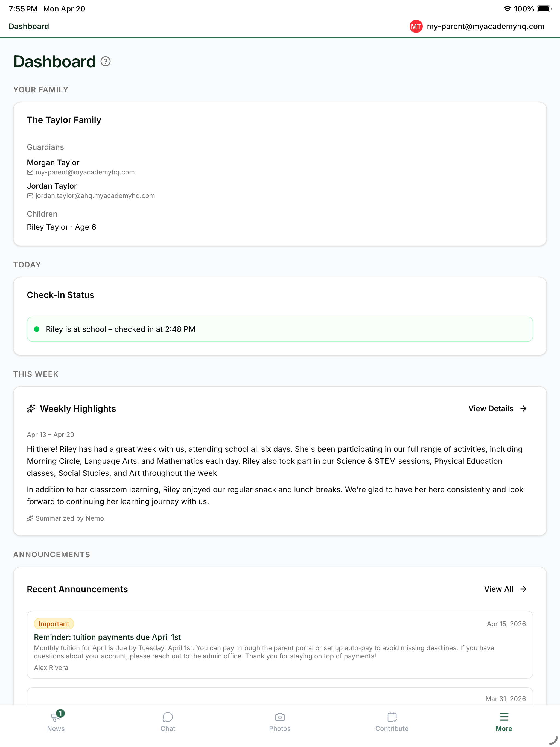Click the Weekly Highlights sparkle icon
This screenshot has width=560, height=747.
point(31,408)
